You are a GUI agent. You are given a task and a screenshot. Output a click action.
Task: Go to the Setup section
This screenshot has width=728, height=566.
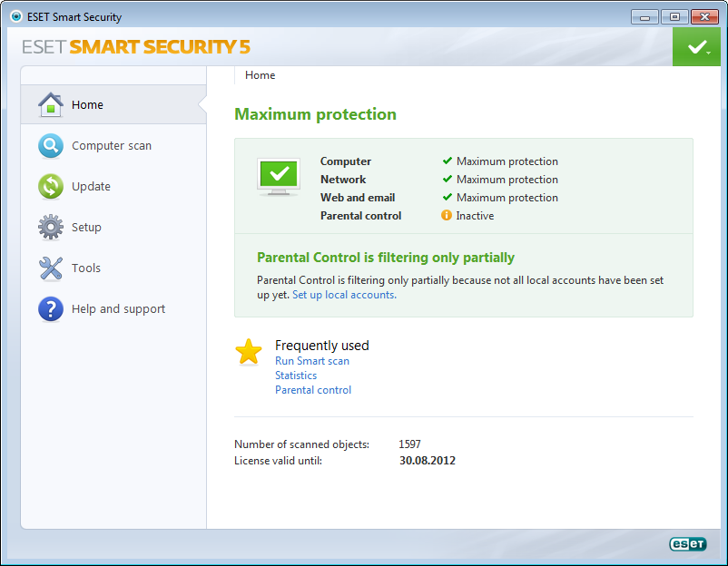click(x=86, y=227)
